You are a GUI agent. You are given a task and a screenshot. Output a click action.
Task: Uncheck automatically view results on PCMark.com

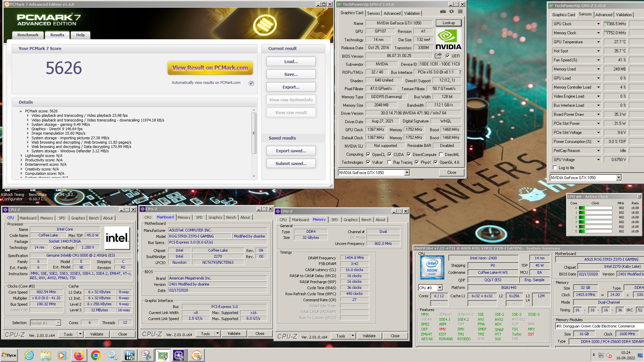coord(251,83)
